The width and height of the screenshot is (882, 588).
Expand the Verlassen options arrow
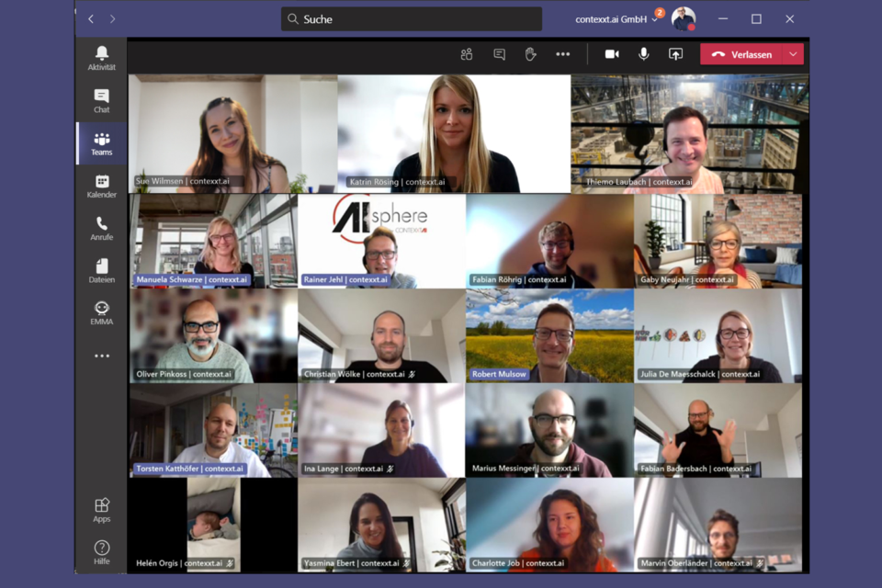click(x=793, y=54)
